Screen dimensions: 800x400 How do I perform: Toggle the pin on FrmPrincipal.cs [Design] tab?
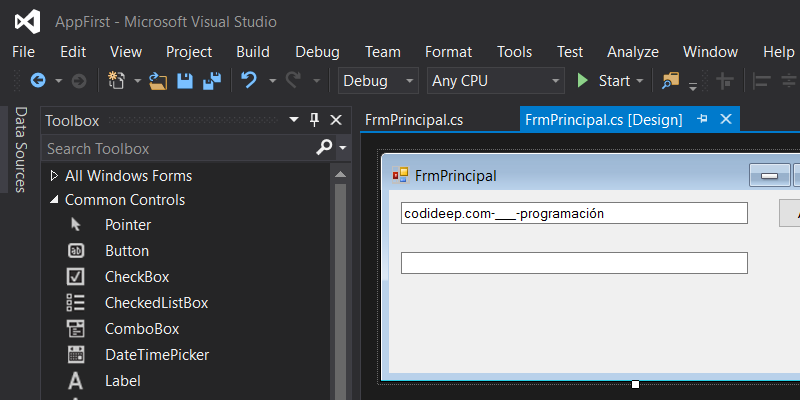coord(702,120)
